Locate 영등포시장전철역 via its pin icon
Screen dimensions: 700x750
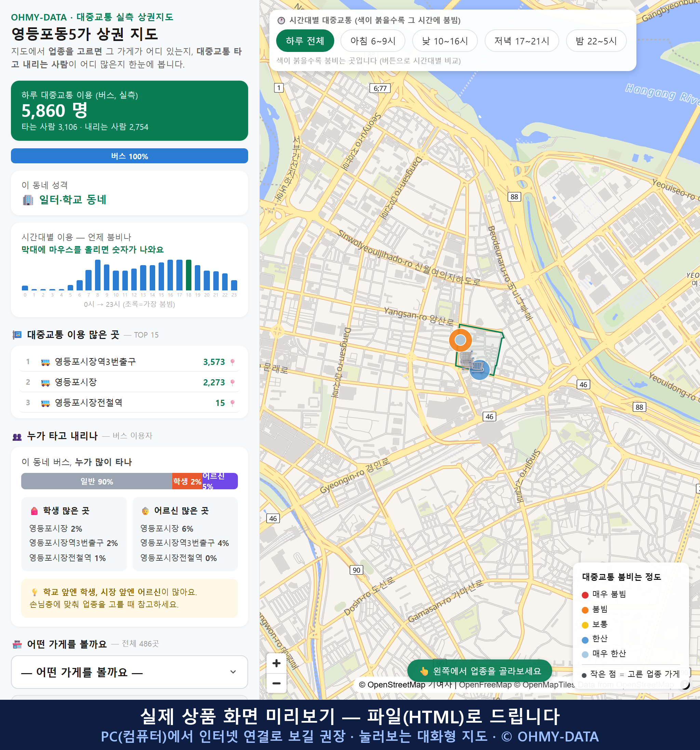coord(232,403)
